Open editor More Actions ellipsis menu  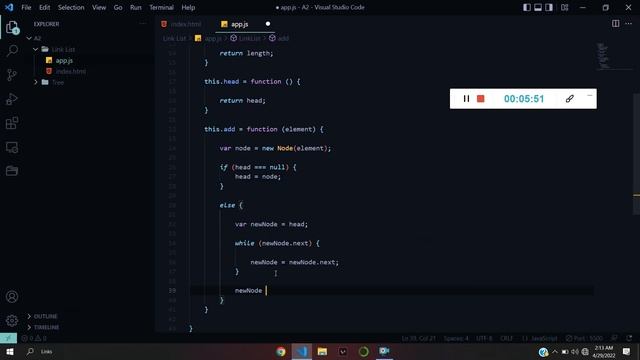628,24
